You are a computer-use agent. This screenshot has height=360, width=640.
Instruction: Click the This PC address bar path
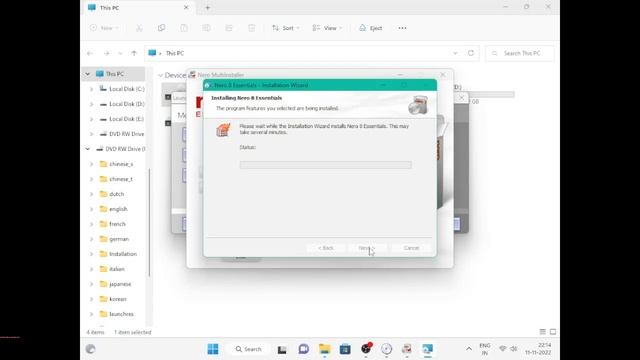pos(175,53)
